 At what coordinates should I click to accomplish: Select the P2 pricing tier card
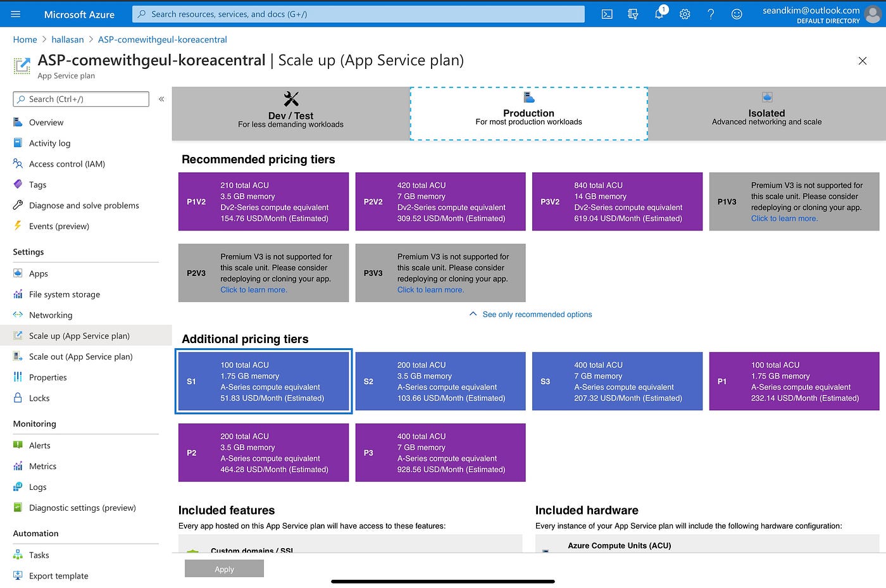pos(263,453)
